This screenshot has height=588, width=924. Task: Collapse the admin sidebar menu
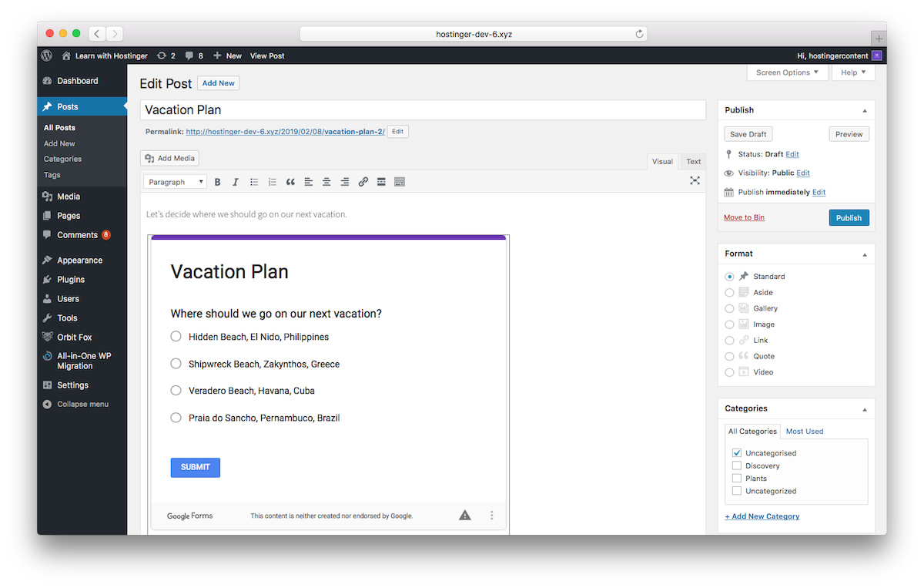point(76,404)
